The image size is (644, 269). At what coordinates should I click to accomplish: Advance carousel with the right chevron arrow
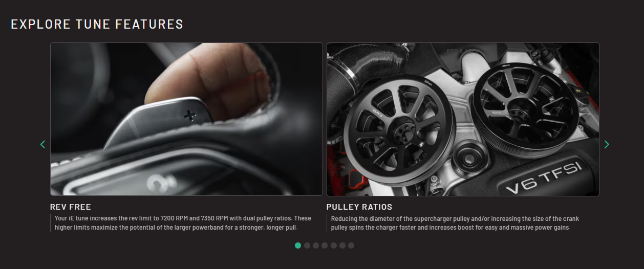(607, 145)
